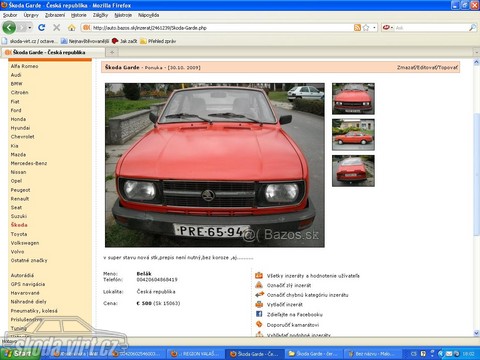Click the Windows Start button
The width and height of the screenshot is (480, 360).
(x=20, y=353)
